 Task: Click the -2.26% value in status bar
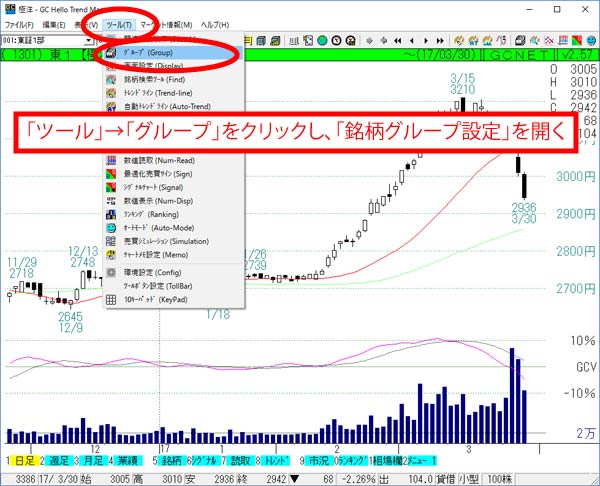[358, 479]
